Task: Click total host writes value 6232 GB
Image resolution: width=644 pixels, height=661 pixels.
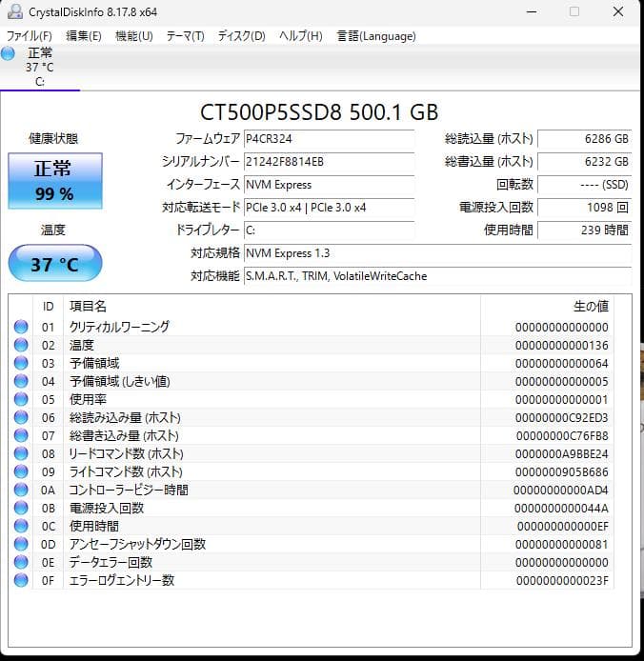Action: tap(585, 162)
